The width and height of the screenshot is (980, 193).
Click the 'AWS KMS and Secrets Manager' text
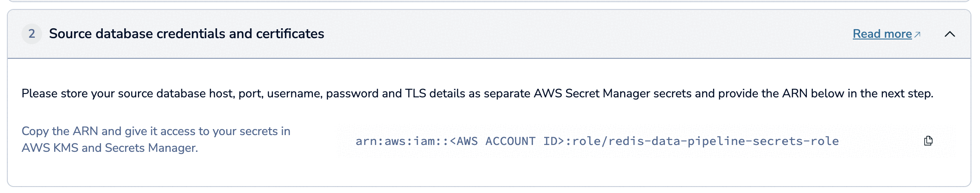(110, 148)
